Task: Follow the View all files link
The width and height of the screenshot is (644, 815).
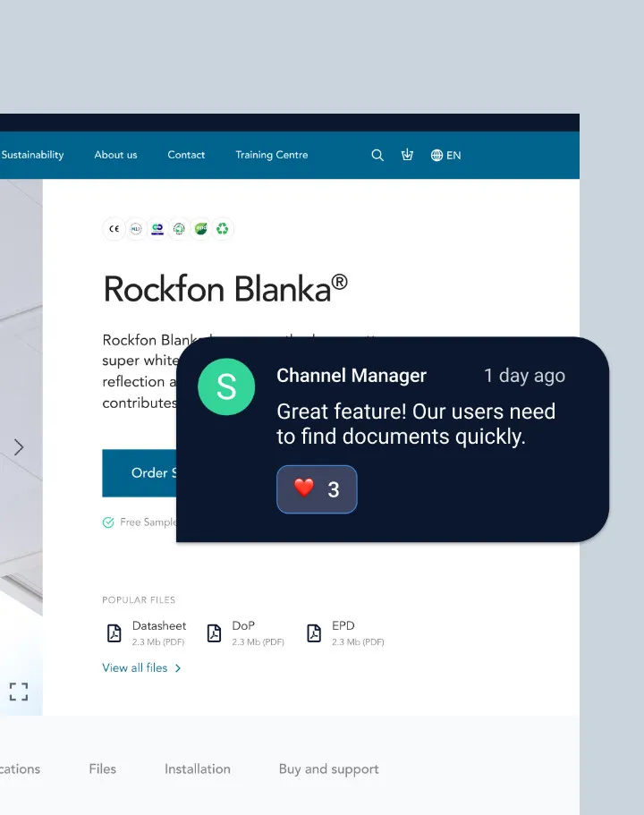Action: click(x=141, y=668)
